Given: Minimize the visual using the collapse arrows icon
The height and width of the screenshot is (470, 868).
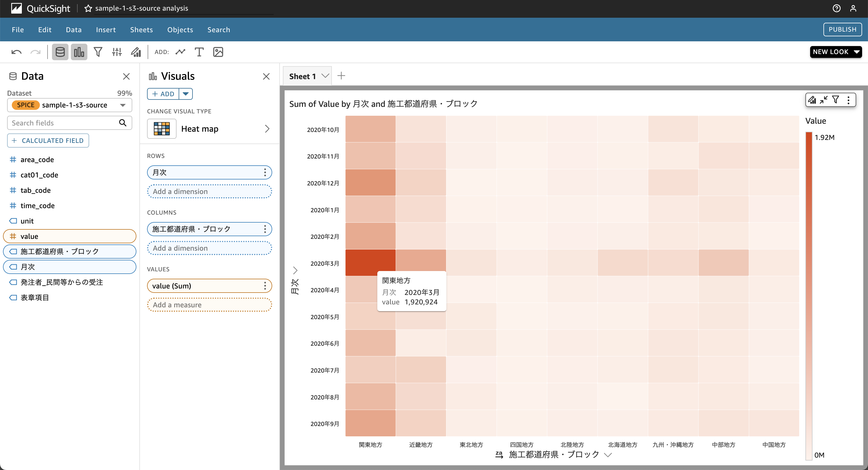Looking at the screenshot, I should click(824, 100).
